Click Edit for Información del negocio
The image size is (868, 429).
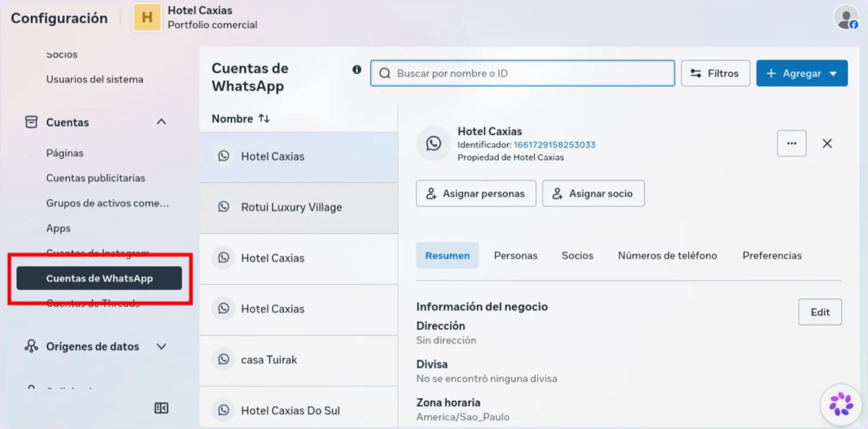click(820, 312)
